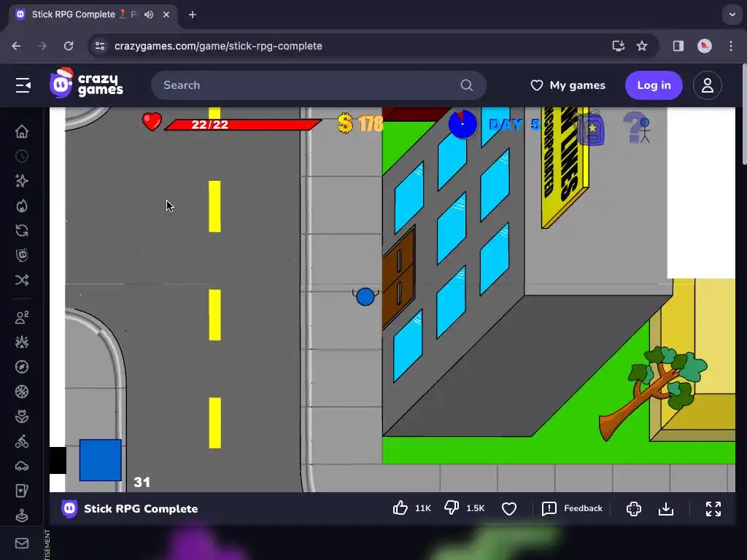Expand the browser tab search dropdown
Viewport: 747px width, 560px height.
[732, 15]
